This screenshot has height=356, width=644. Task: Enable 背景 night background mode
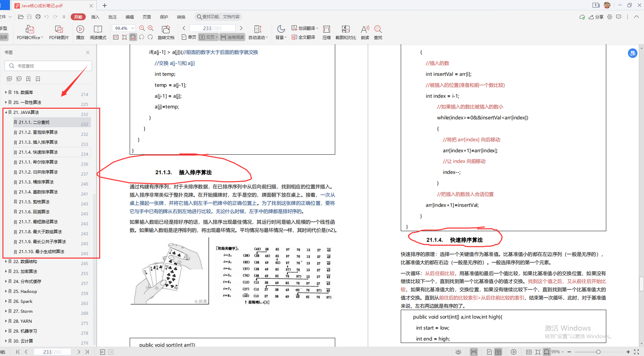[x=280, y=33]
